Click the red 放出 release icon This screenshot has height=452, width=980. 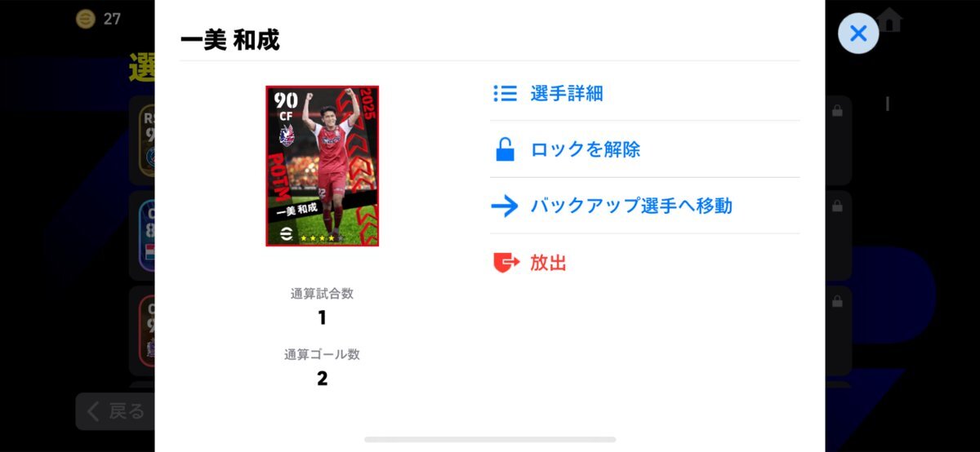[x=506, y=262]
